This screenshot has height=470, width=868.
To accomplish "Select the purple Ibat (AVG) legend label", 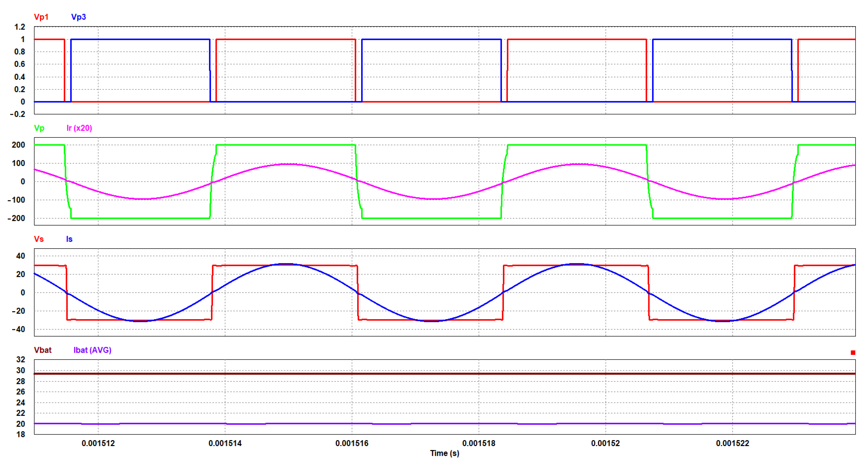I will [92, 350].
